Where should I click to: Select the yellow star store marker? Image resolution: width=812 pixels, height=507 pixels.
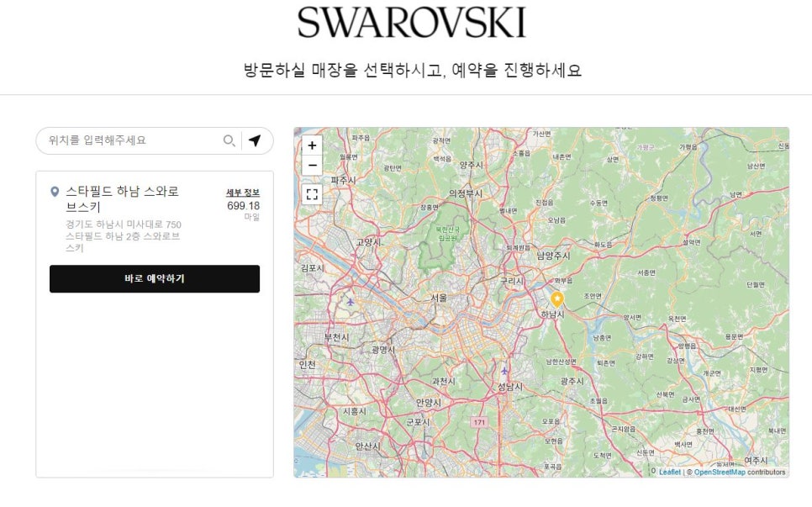[556, 299]
